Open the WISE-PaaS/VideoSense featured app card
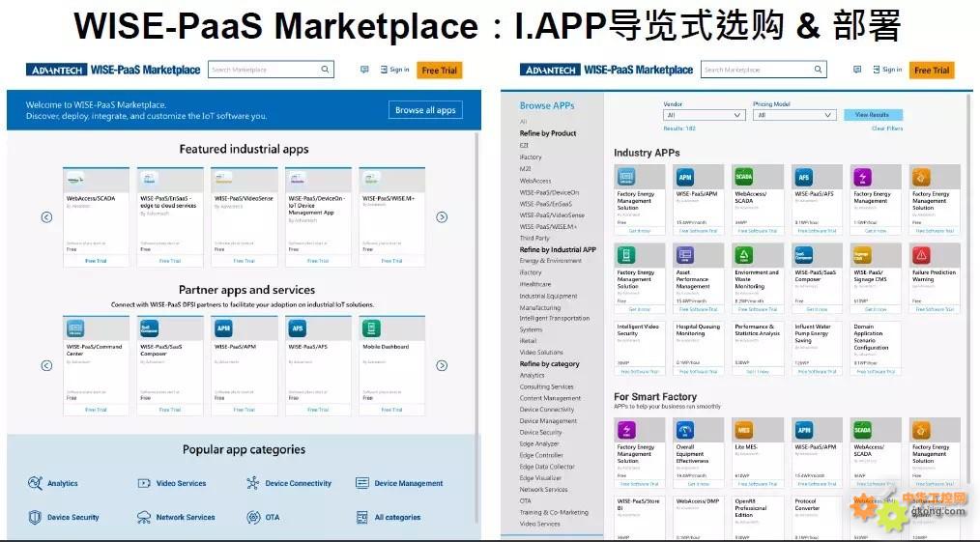 (x=244, y=217)
